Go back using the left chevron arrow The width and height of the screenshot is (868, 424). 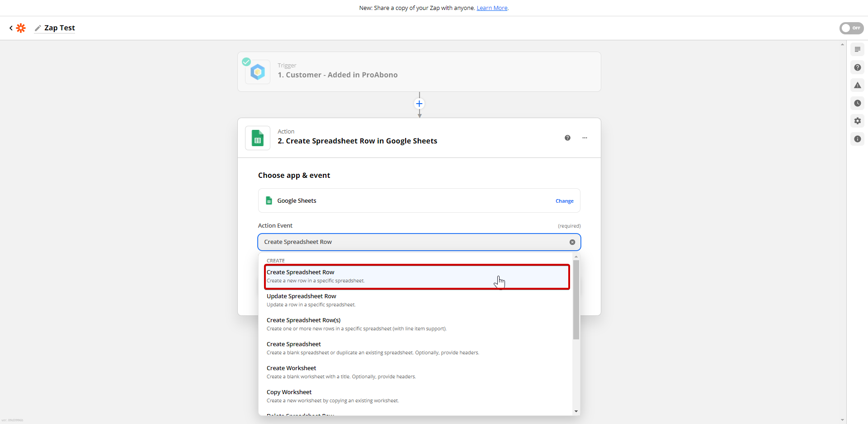(11, 28)
